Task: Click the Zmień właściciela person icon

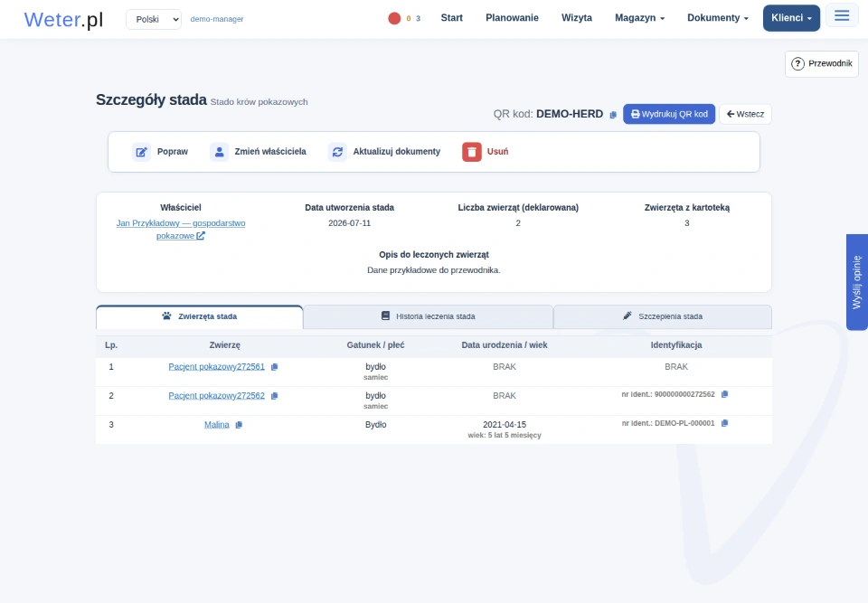Action: (219, 152)
